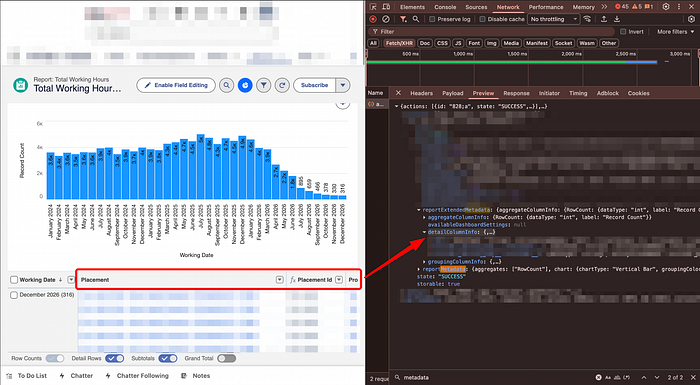Toggle match case Aa in search bar
The width and height of the screenshot is (700, 385).
pyautogui.click(x=609, y=378)
